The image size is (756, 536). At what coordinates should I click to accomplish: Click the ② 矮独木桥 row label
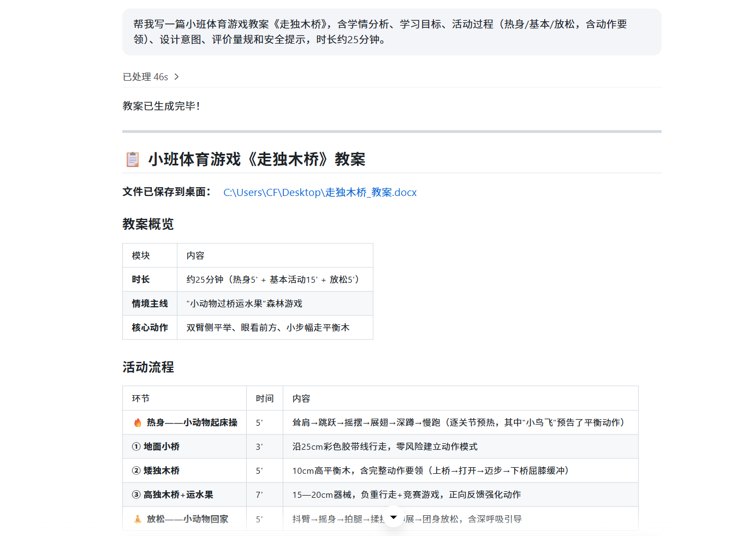pyautogui.click(x=156, y=471)
